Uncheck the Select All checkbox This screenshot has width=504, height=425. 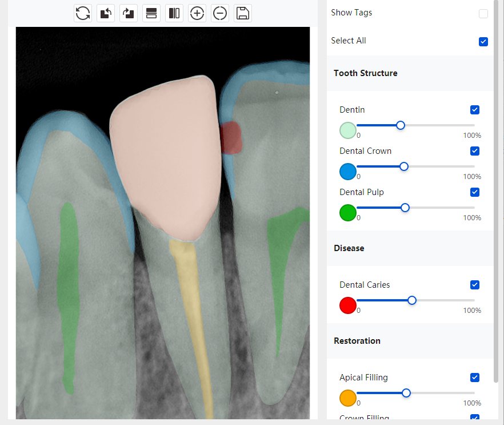point(483,41)
